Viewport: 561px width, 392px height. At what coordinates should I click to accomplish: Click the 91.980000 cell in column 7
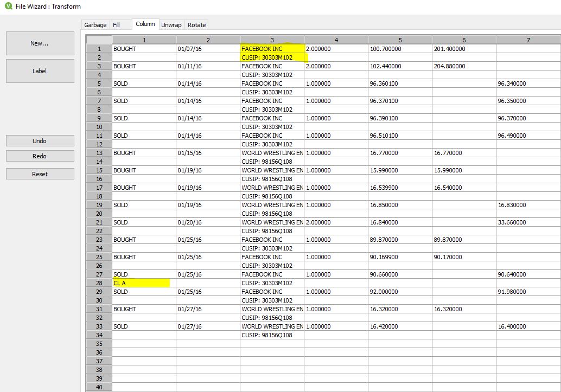coord(528,292)
